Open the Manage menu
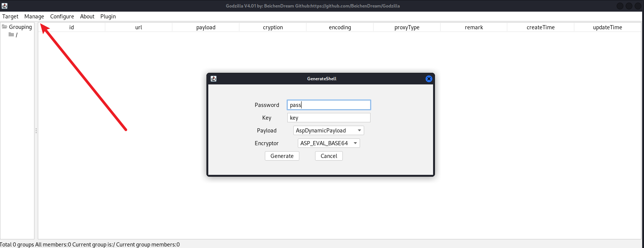Viewport: 644px width, 248px height. click(34, 17)
